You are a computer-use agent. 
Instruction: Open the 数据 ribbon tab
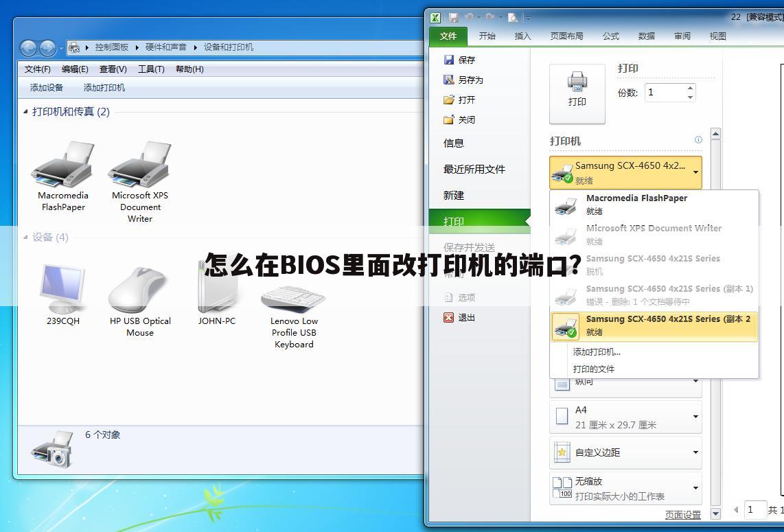(647, 36)
